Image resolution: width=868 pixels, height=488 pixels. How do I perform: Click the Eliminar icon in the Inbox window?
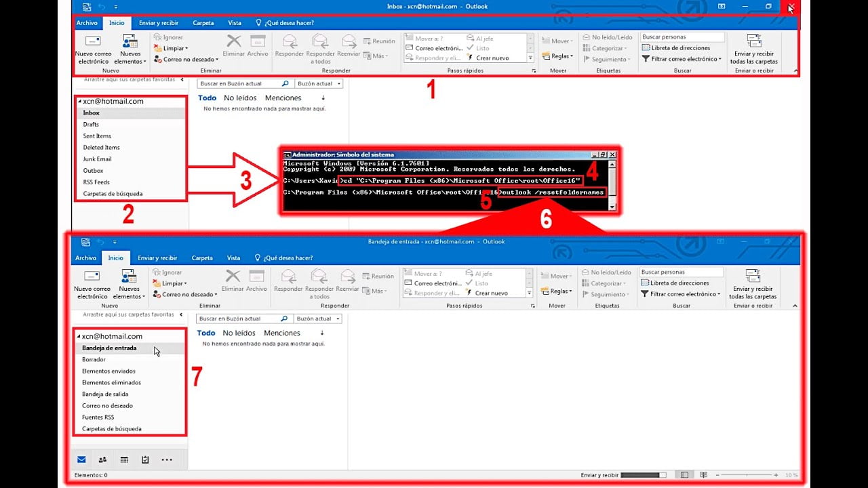point(233,45)
